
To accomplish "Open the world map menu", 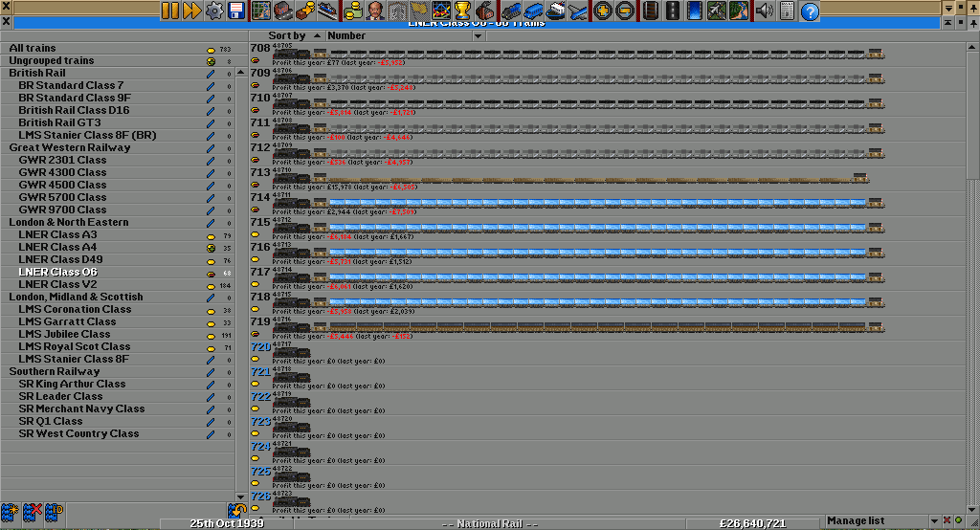I will click(x=261, y=11).
